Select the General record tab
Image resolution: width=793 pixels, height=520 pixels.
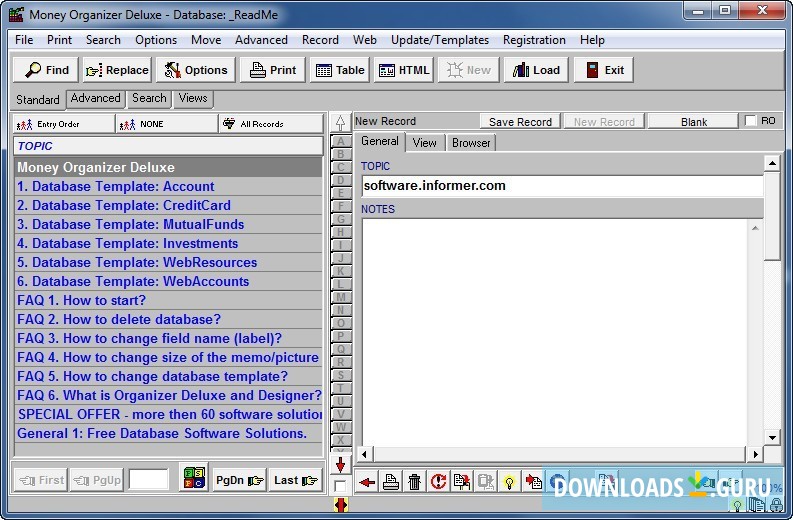(x=380, y=141)
